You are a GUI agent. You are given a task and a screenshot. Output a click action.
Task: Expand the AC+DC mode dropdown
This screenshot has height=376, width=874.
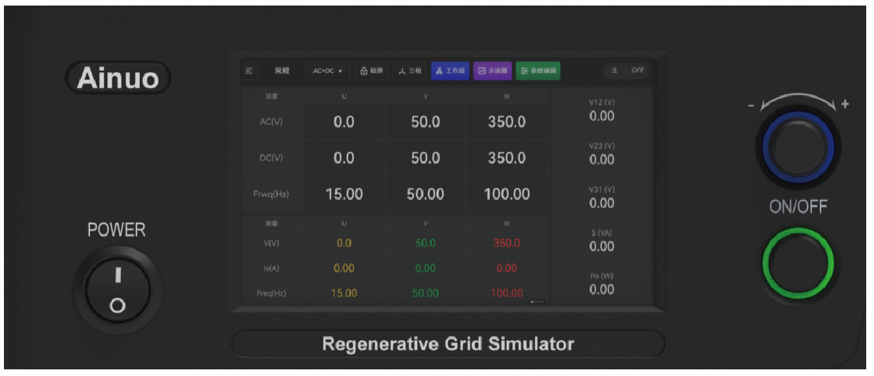click(328, 71)
